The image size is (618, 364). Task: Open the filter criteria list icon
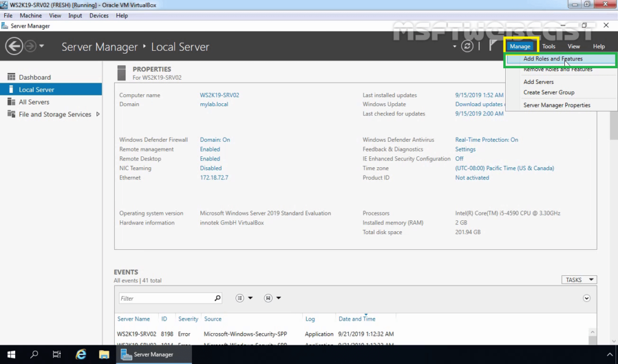point(240,298)
